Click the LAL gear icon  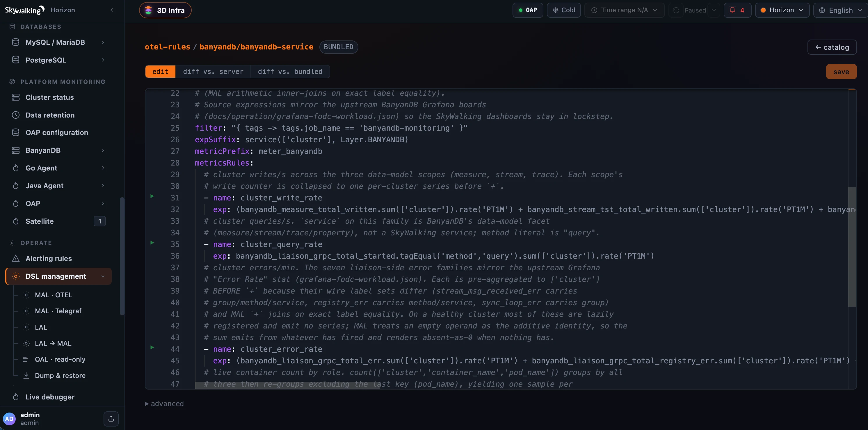[26, 327]
